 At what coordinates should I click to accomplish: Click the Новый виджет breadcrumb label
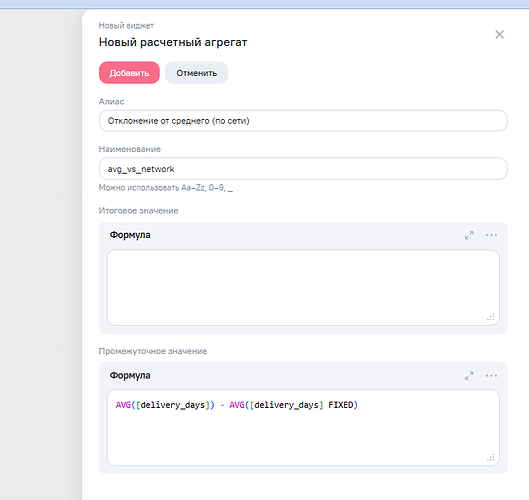[126, 26]
